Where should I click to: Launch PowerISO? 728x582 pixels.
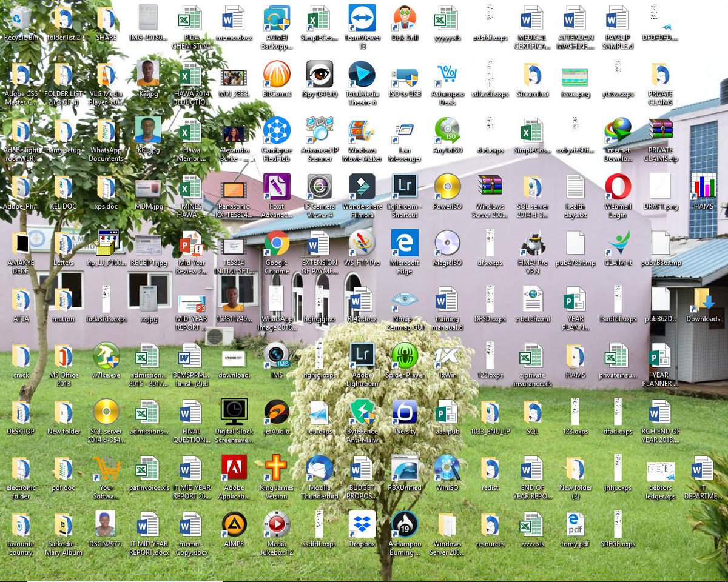pos(447,187)
